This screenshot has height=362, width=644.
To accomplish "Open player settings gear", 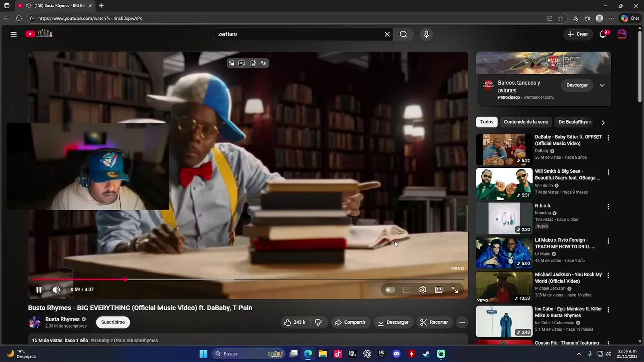I will tap(423, 290).
